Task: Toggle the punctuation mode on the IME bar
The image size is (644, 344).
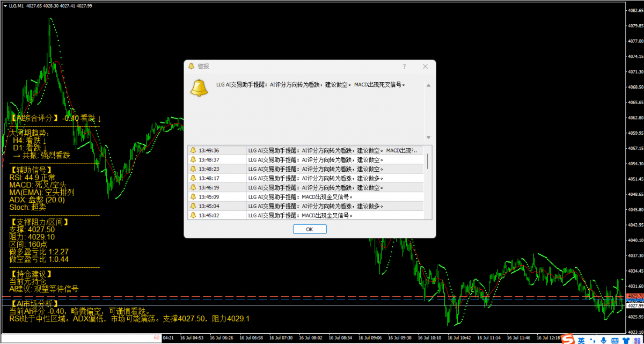Action: pos(592,340)
